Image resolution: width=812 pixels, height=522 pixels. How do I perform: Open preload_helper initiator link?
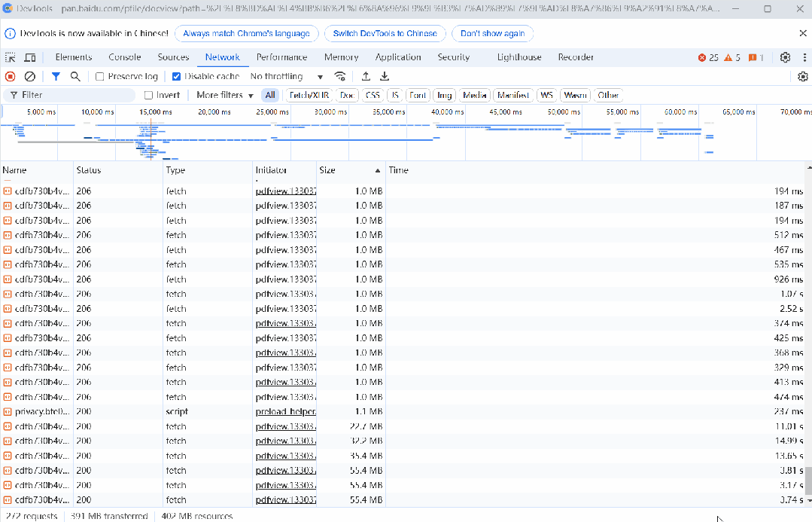[286, 411]
